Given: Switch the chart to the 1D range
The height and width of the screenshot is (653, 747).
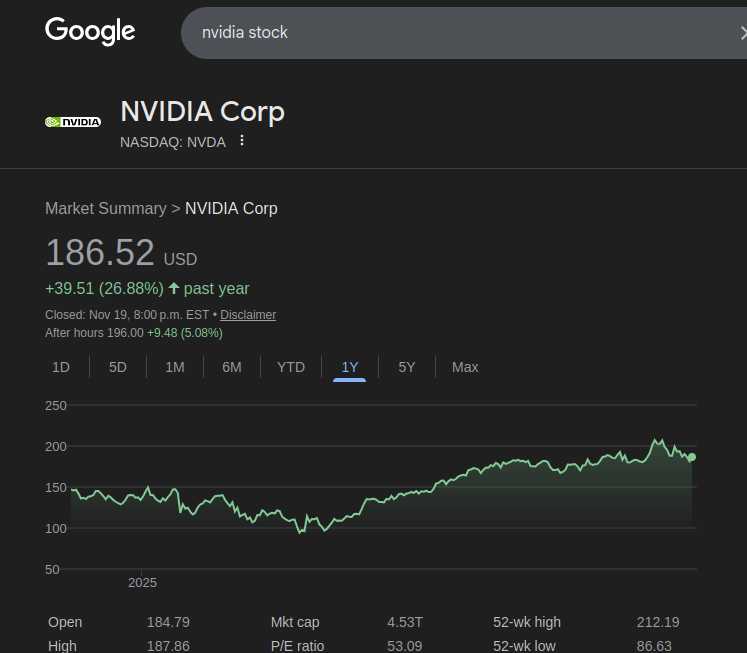Looking at the screenshot, I should (61, 367).
